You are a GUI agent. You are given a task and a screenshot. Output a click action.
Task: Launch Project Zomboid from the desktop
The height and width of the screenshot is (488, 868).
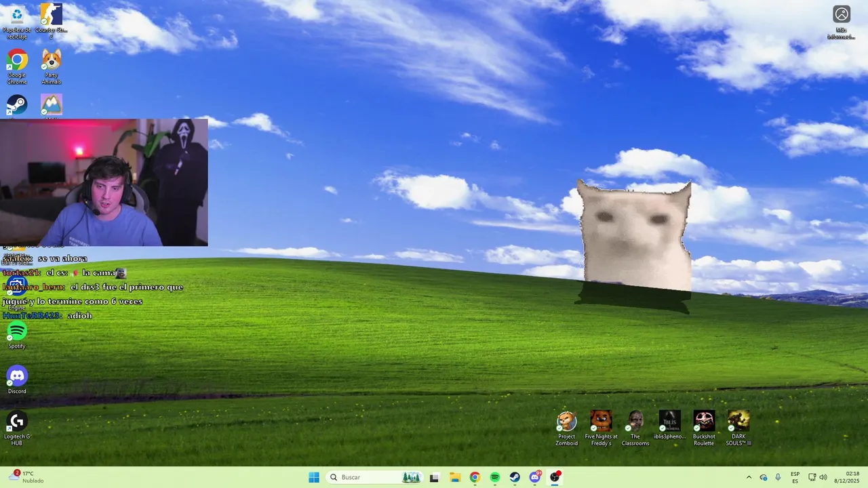pos(567,428)
